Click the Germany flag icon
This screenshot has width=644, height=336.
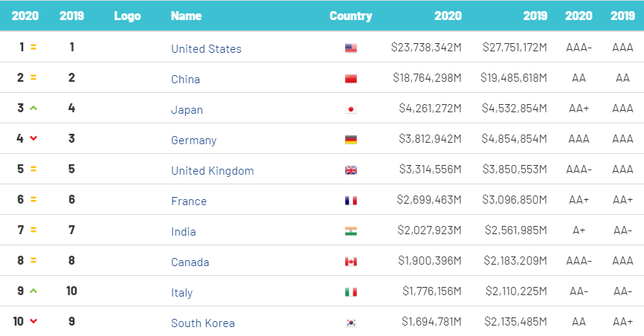(351, 140)
